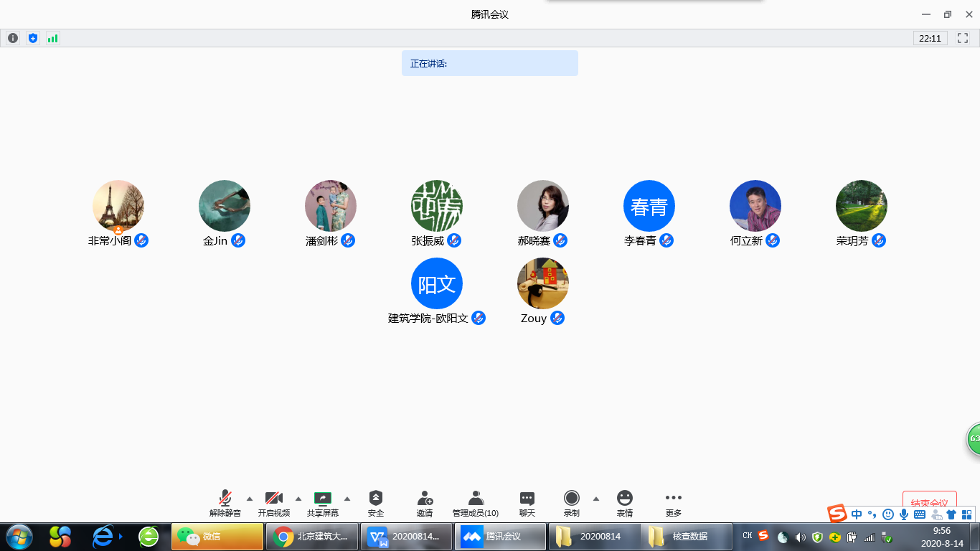Image resolution: width=980 pixels, height=551 pixels.
Task: Toggle mute on participant 张振威
Action: (454, 241)
